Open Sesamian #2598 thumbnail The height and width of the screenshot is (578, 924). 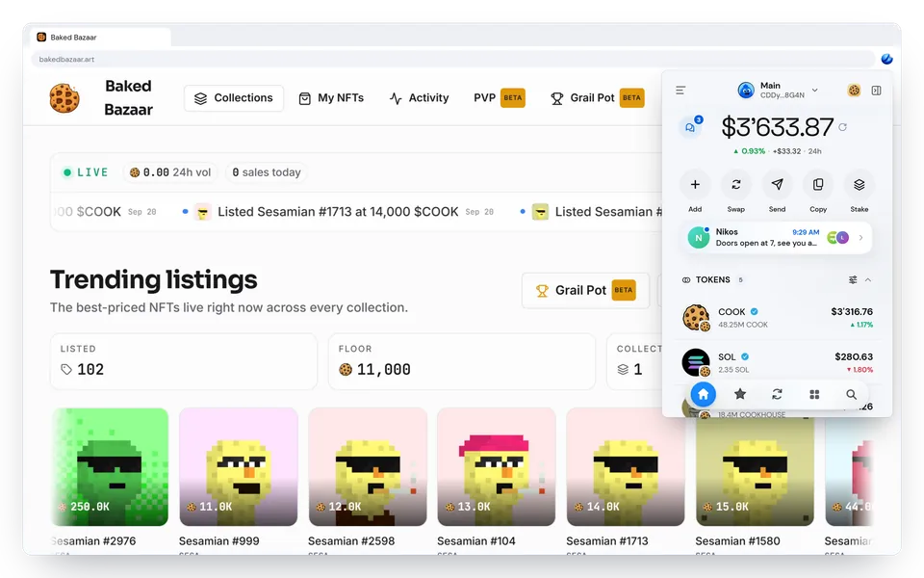tap(367, 466)
